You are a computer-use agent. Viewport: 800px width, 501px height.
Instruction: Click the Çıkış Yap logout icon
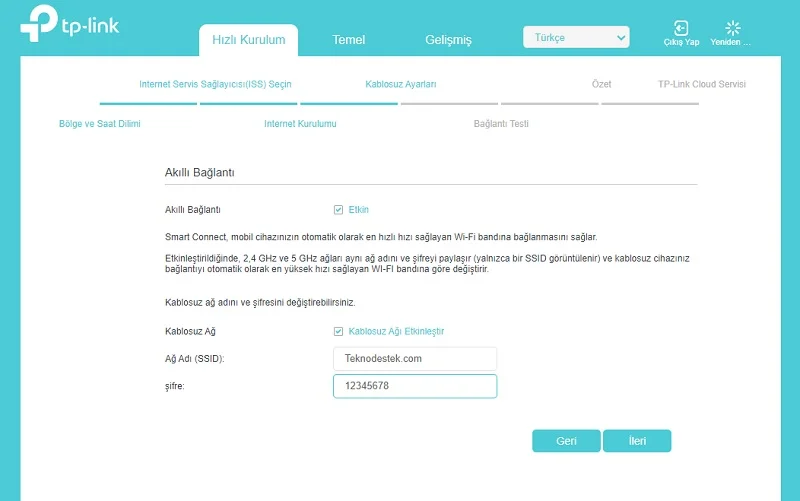pyautogui.click(x=681, y=29)
